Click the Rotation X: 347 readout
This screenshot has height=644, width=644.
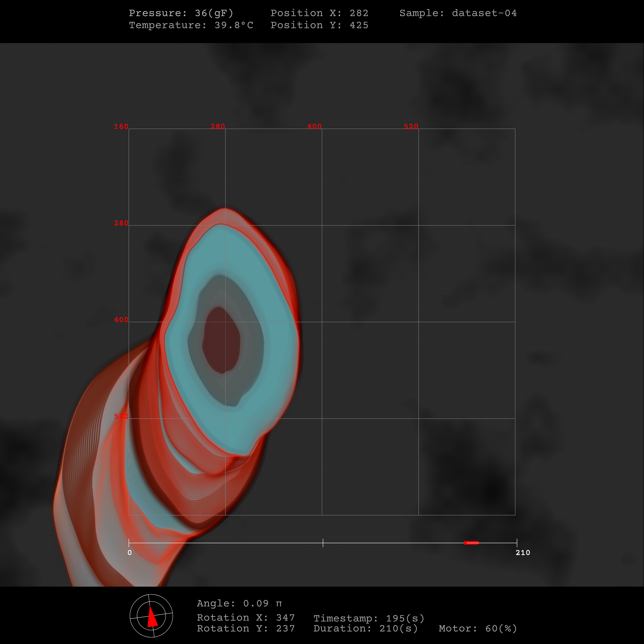click(246, 618)
